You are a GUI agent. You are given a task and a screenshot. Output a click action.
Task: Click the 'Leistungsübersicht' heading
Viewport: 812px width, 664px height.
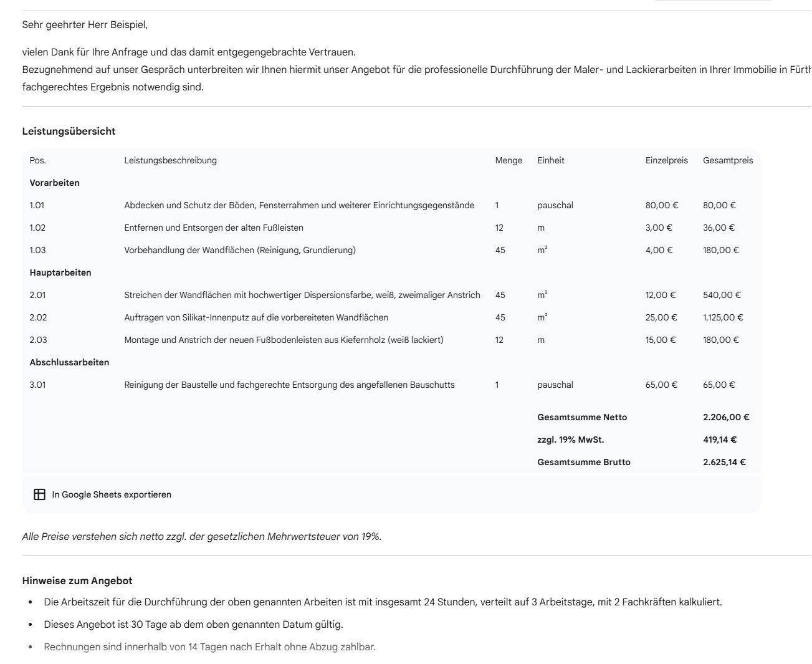(69, 131)
